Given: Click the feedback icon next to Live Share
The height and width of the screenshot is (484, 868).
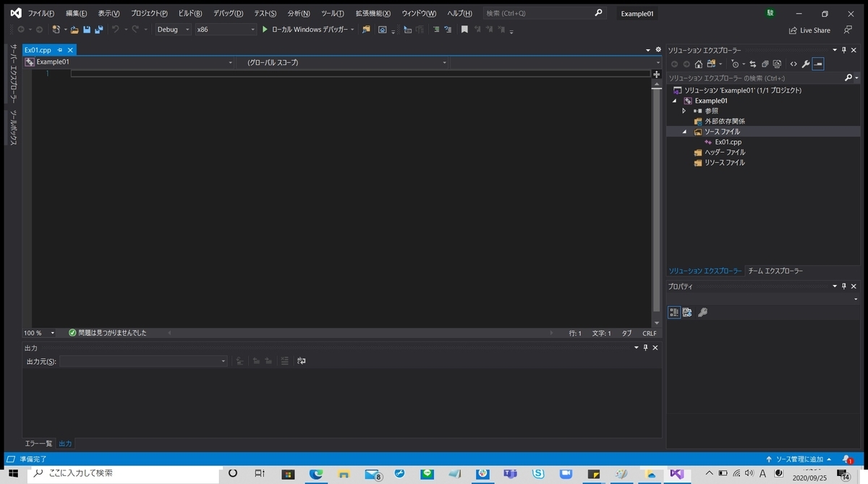Looking at the screenshot, I should [x=847, y=30].
